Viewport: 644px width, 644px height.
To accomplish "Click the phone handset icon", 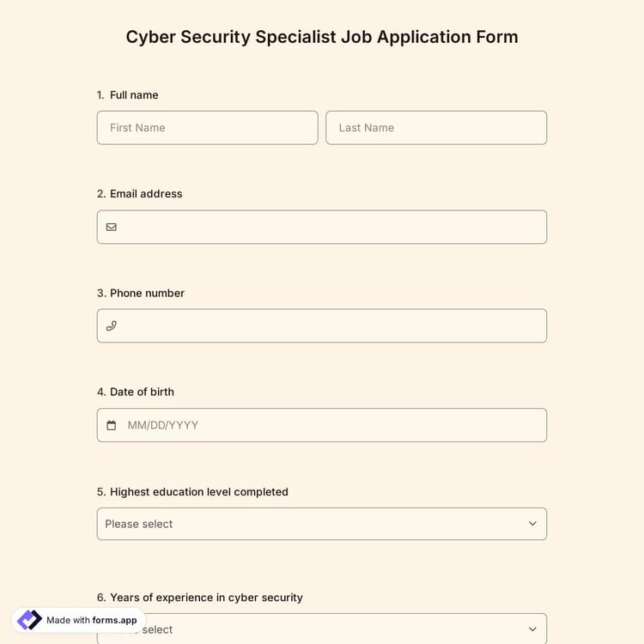I will pos(111,326).
